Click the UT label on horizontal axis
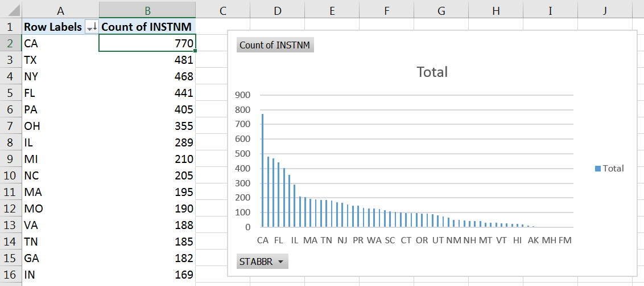This screenshot has width=644, height=286. point(438,240)
